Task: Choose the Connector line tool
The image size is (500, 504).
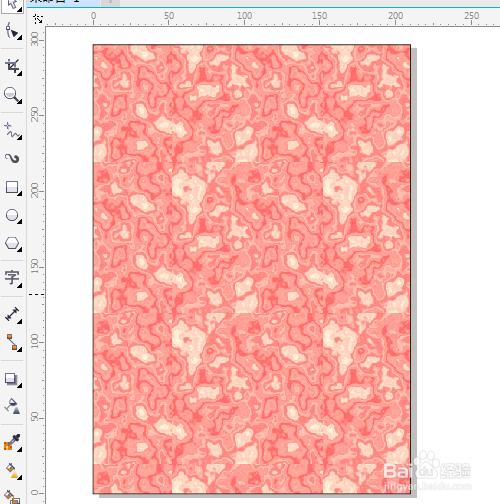Action: 12,342
